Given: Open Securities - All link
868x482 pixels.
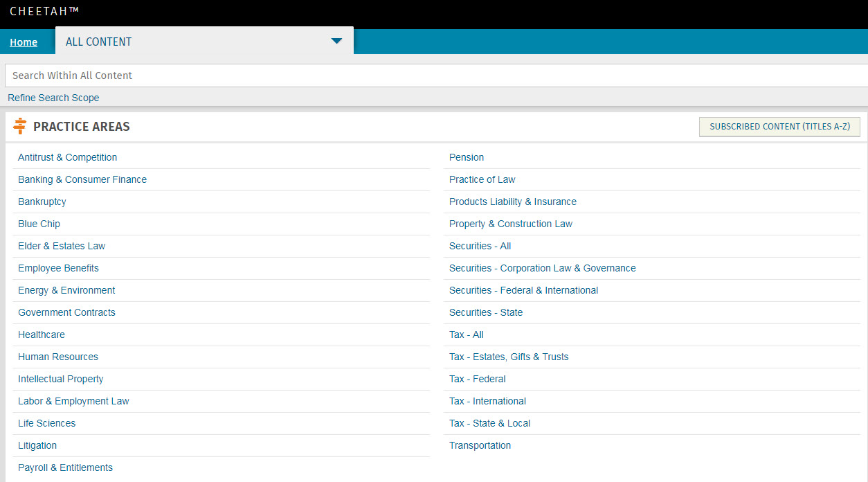Looking at the screenshot, I should point(480,246).
